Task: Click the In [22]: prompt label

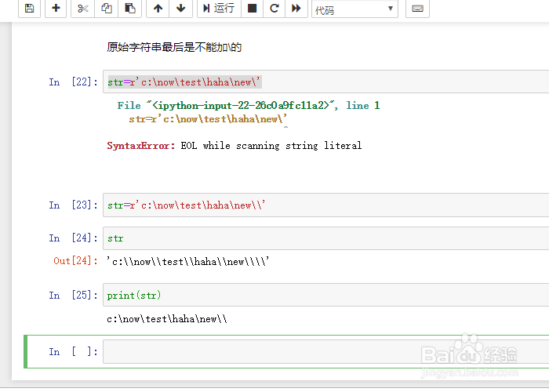Action: (73, 82)
